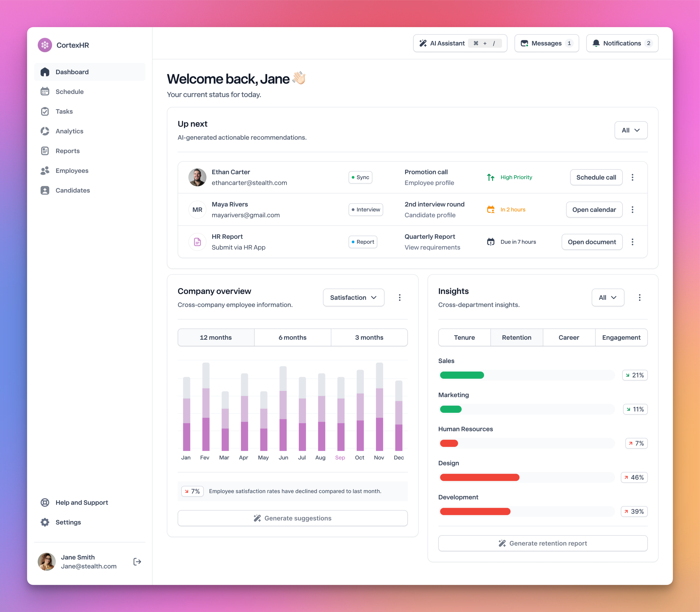Click the Analytics sidebar icon

tap(45, 131)
